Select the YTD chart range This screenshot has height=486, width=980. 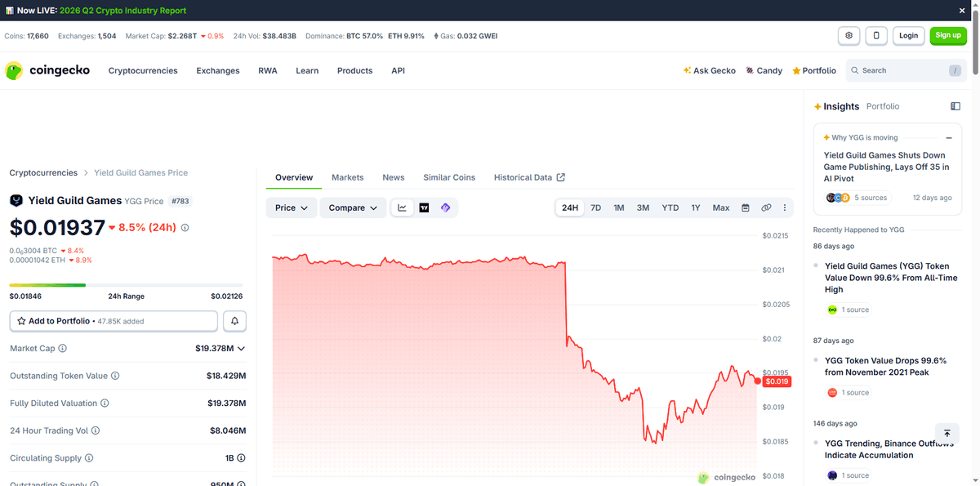coord(670,208)
